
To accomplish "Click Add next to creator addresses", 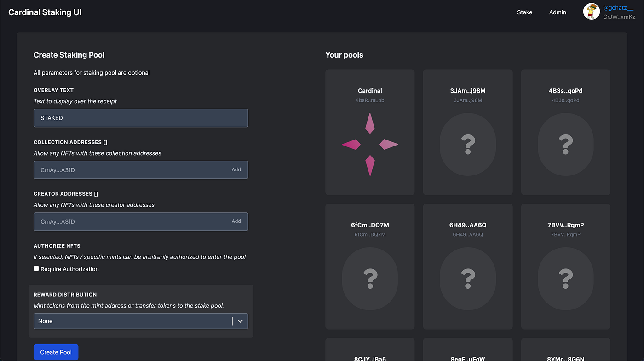I will click(236, 221).
